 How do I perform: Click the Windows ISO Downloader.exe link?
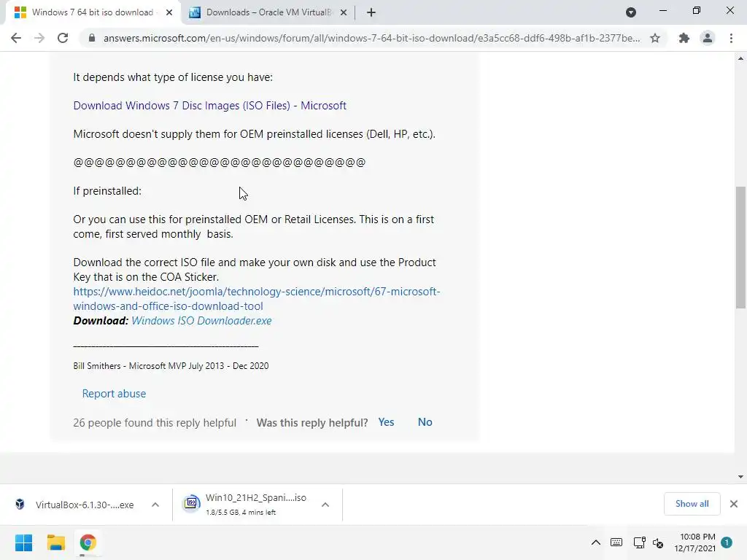point(201,321)
